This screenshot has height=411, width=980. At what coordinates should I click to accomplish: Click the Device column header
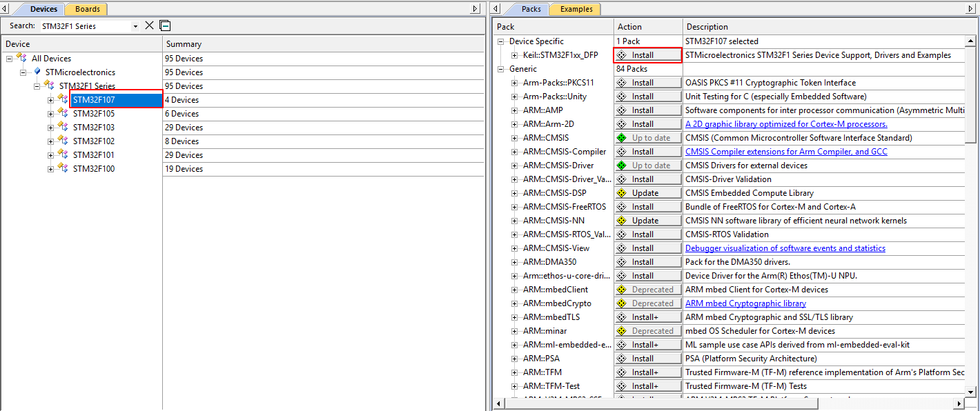pyautogui.click(x=83, y=44)
